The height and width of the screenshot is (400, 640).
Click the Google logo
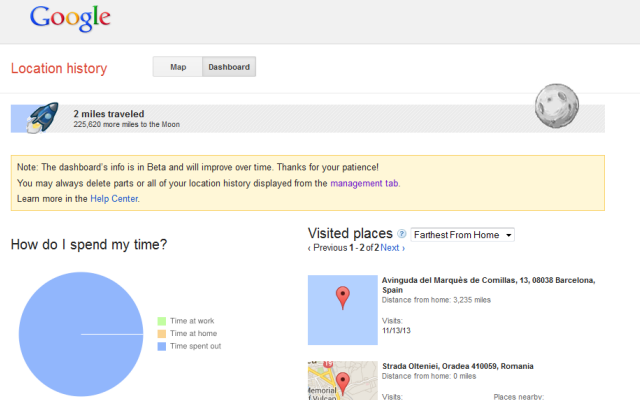coord(70,18)
